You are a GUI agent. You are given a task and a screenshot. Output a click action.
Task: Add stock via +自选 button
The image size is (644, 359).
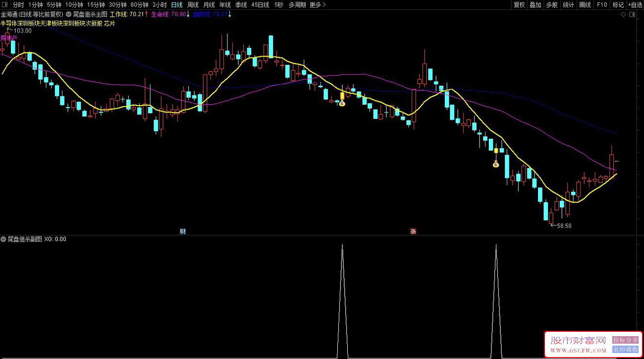tap(635, 5)
